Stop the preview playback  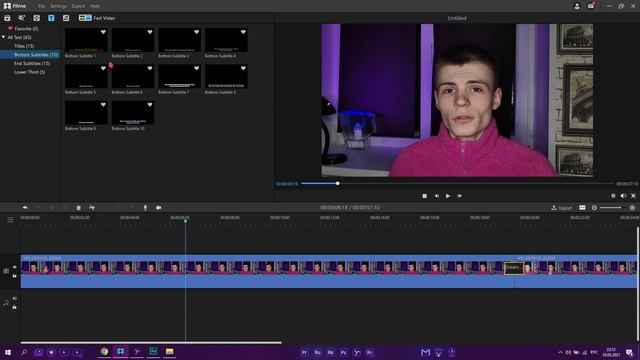click(x=424, y=196)
